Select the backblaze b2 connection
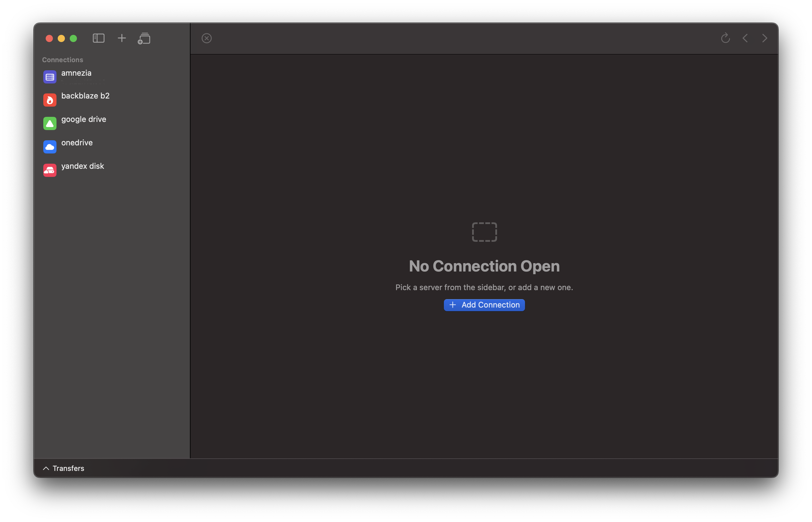The height and width of the screenshot is (522, 812). click(x=112, y=100)
